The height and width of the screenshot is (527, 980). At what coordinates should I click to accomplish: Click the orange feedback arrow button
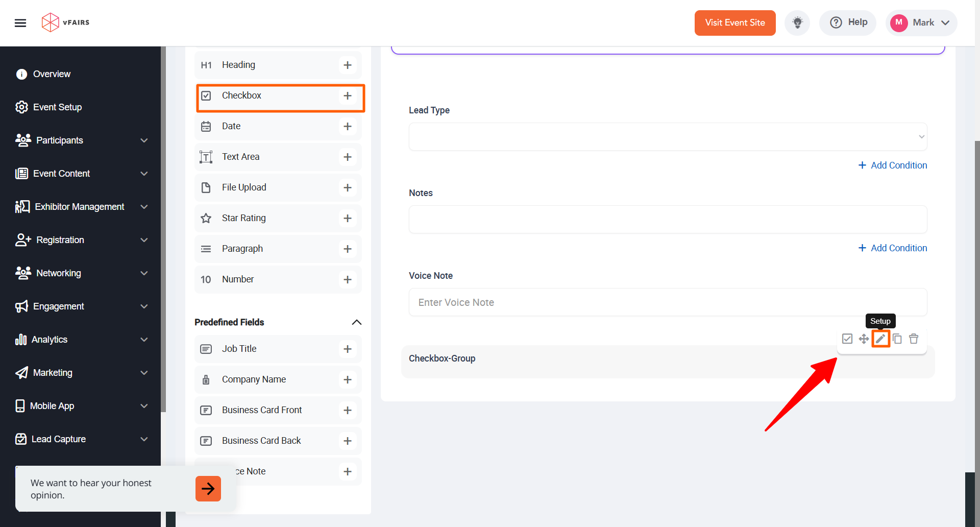pos(208,489)
